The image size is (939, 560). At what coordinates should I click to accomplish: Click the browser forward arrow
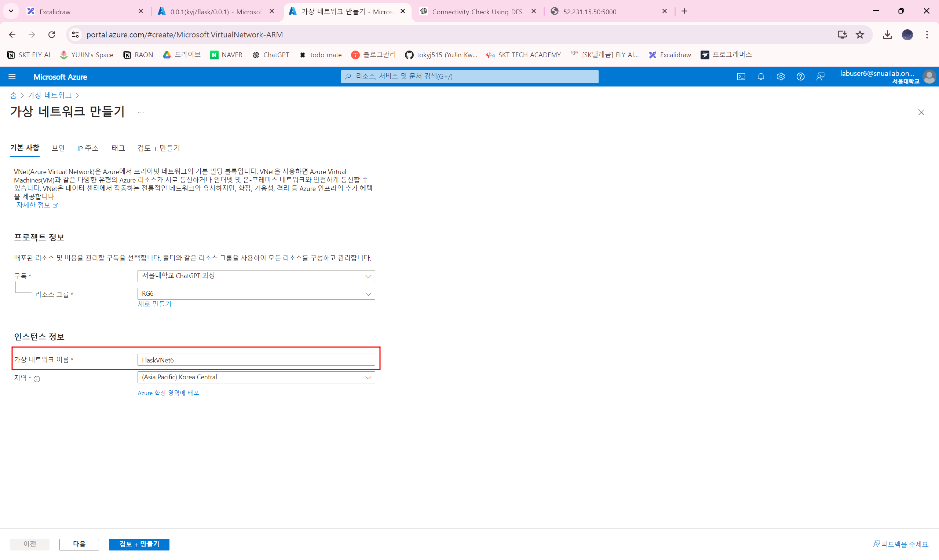coord(32,35)
